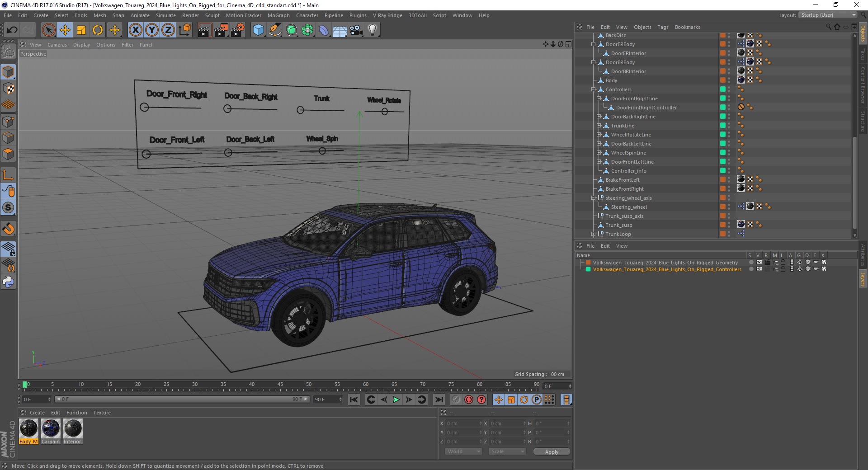
Task: Collapse the steering_wheel_axis node
Action: point(594,198)
